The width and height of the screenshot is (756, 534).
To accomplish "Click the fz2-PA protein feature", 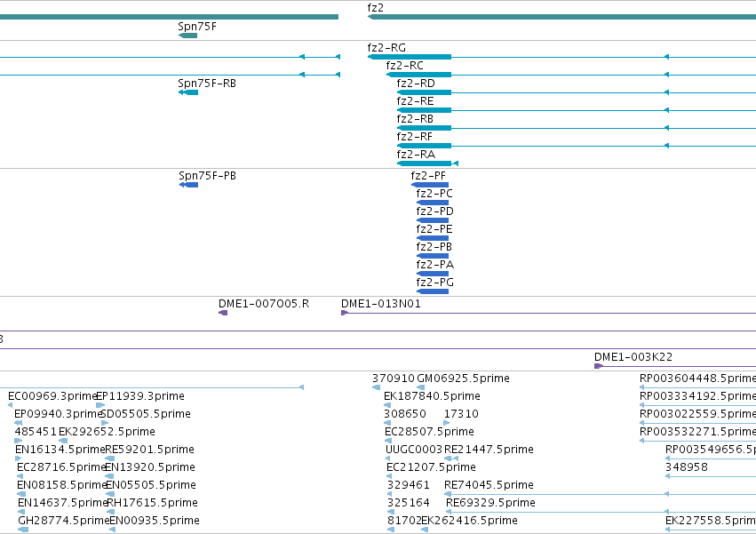I will click(x=433, y=274).
